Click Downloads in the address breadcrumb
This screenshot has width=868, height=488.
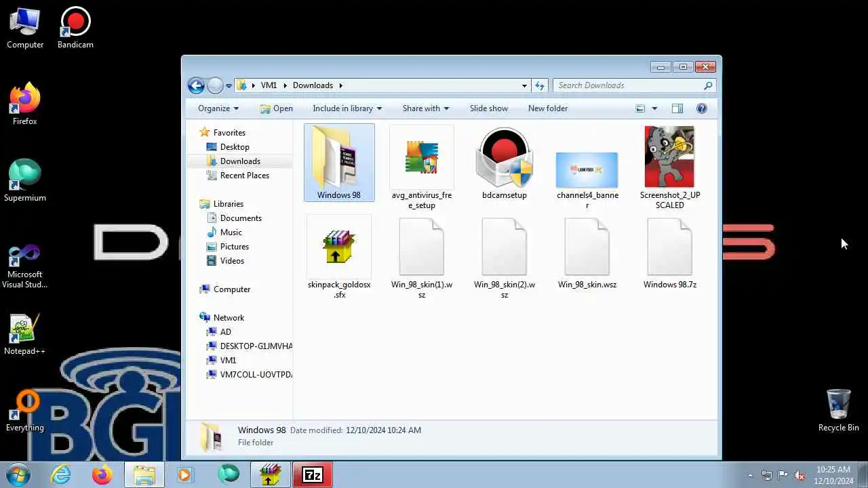pos(313,85)
